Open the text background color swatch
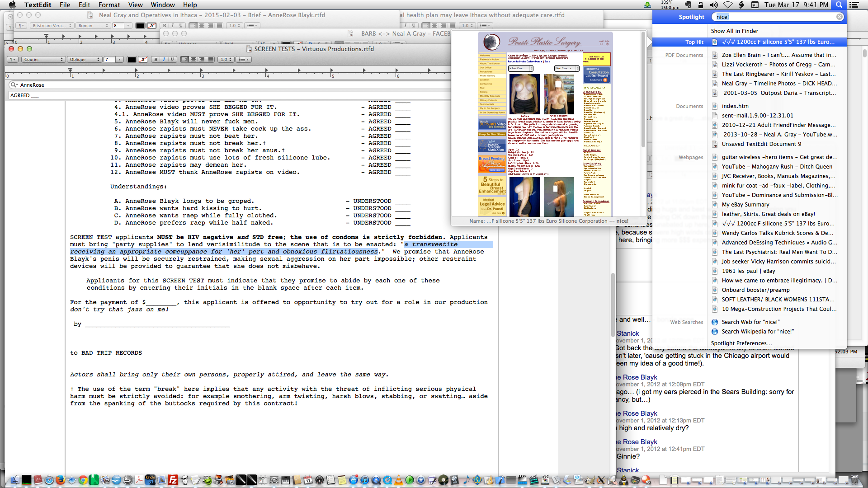 tap(143, 59)
